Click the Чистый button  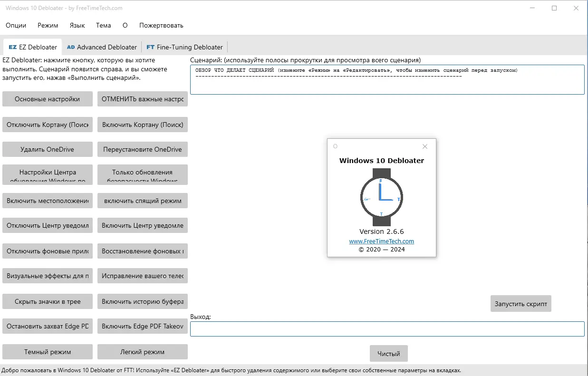[389, 354]
